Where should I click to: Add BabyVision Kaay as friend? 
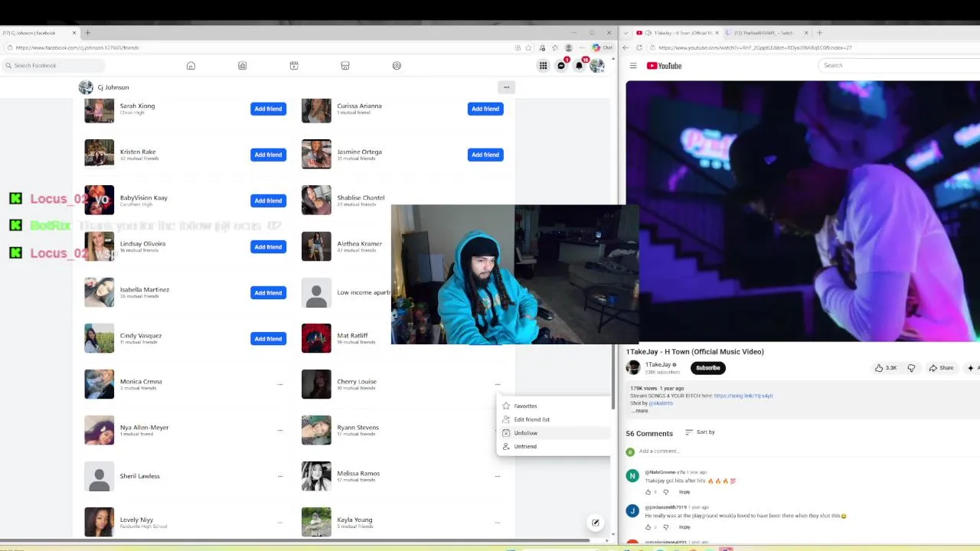[268, 201]
